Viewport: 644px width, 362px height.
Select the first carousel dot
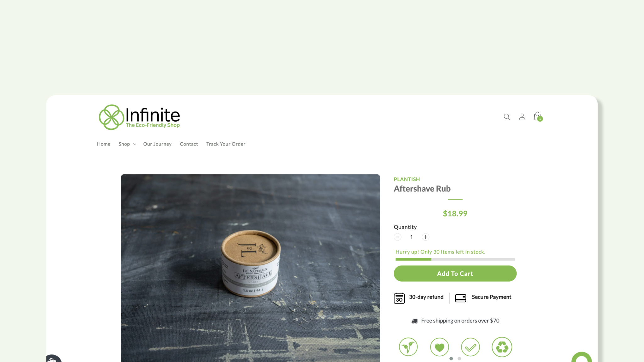[451, 359]
